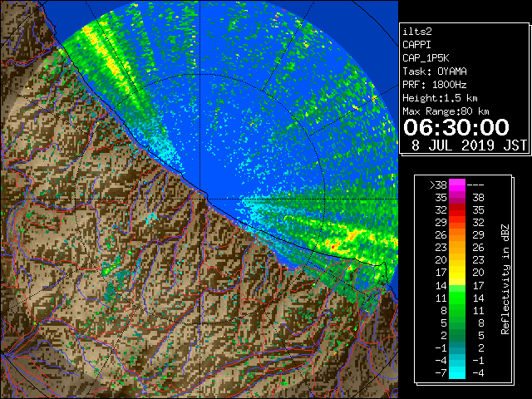Click the '>38' legend value
The image size is (532, 399).
pos(438,185)
